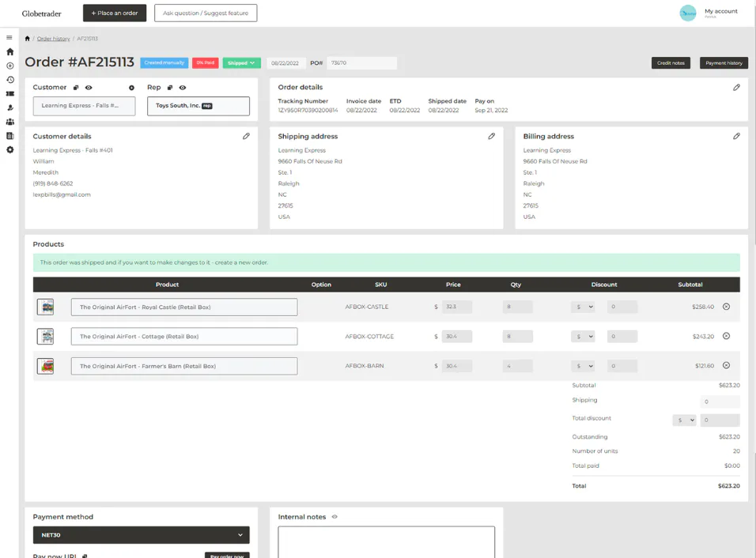Click email lexpbills@gmail.com

coord(62,194)
